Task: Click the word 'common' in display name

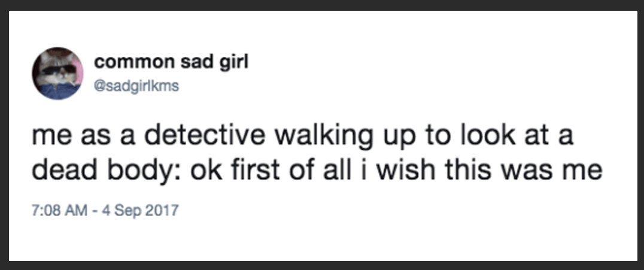Action: click(134, 63)
